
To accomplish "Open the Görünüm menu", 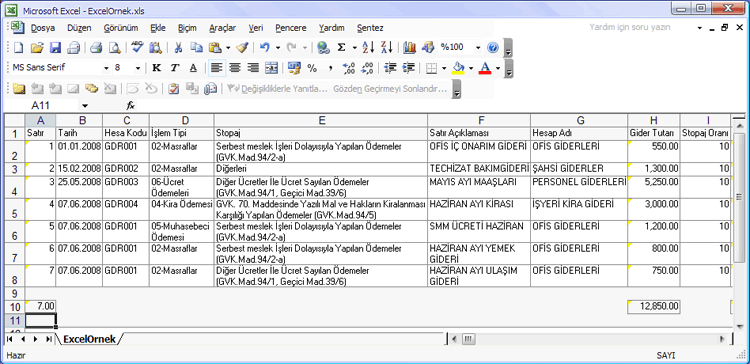I will (121, 28).
